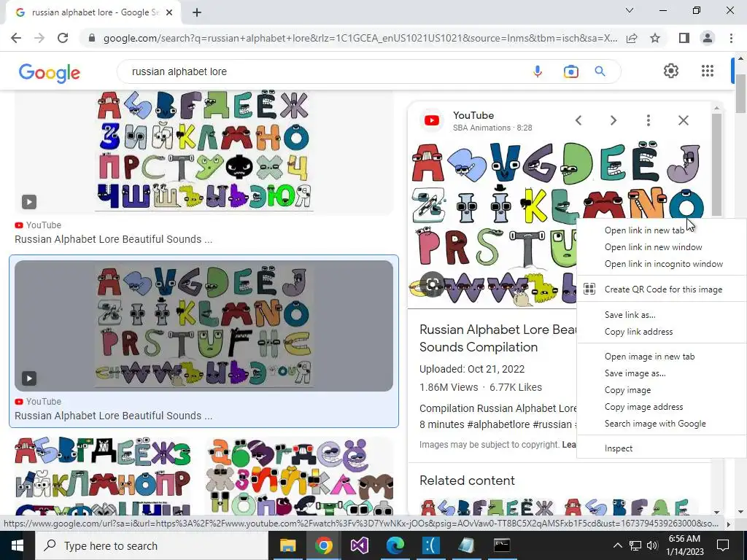The image size is (747, 560).
Task: Click the blue search magnifier button
Action: (x=600, y=71)
